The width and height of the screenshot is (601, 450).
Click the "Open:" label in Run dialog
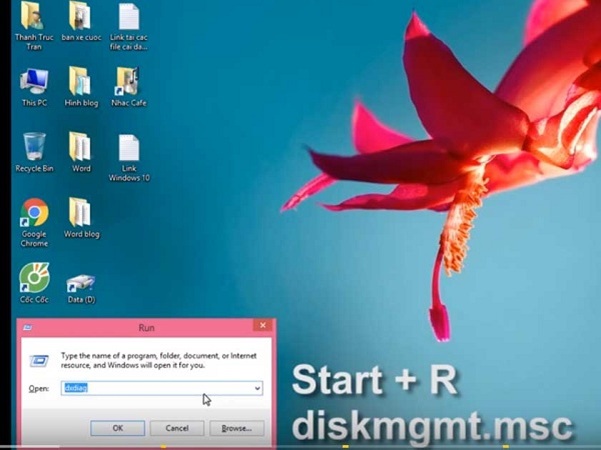(39, 389)
